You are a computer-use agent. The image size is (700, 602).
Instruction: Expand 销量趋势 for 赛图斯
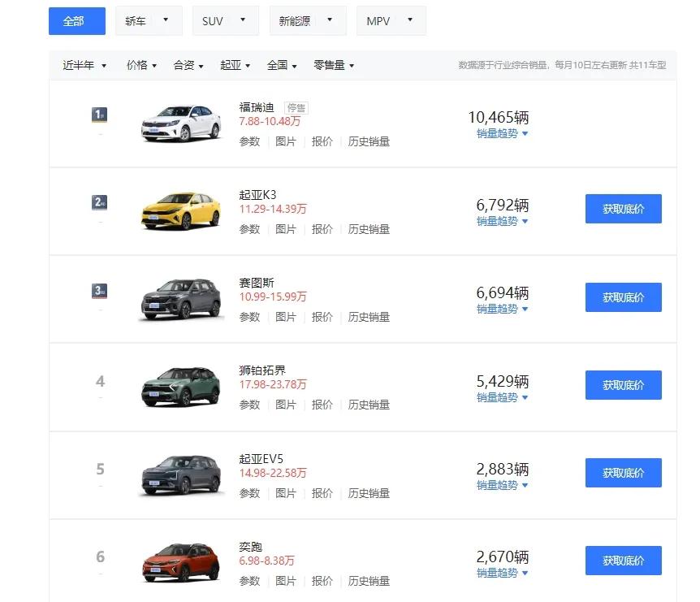[x=502, y=309]
